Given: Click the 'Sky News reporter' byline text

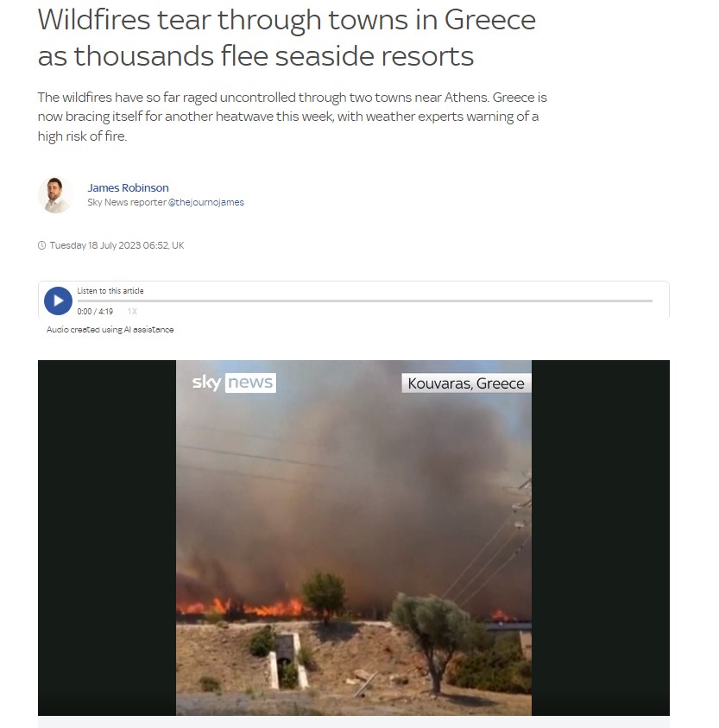Looking at the screenshot, I should tap(127, 202).
